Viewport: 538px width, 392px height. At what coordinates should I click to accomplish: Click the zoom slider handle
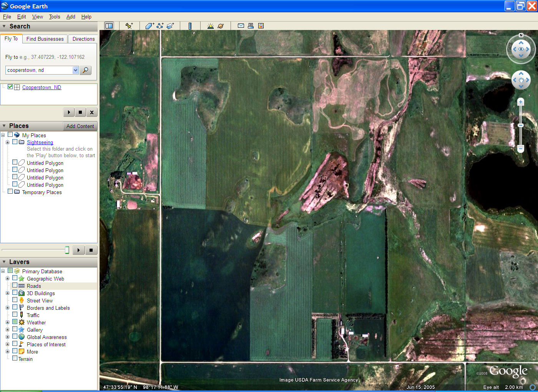521,125
